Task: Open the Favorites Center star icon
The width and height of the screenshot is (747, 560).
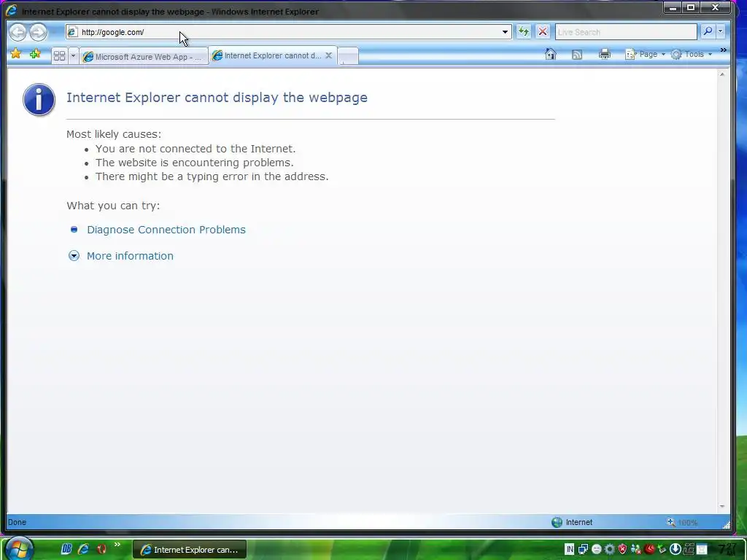Action: coord(16,54)
